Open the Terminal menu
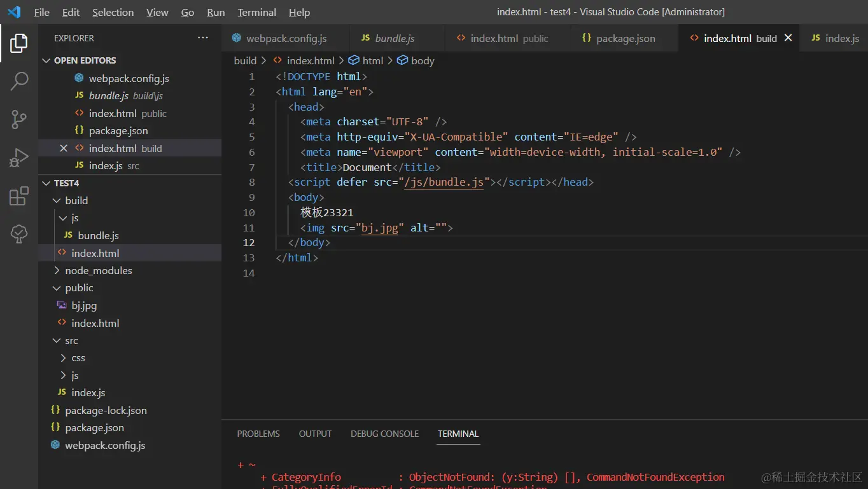 (256, 12)
